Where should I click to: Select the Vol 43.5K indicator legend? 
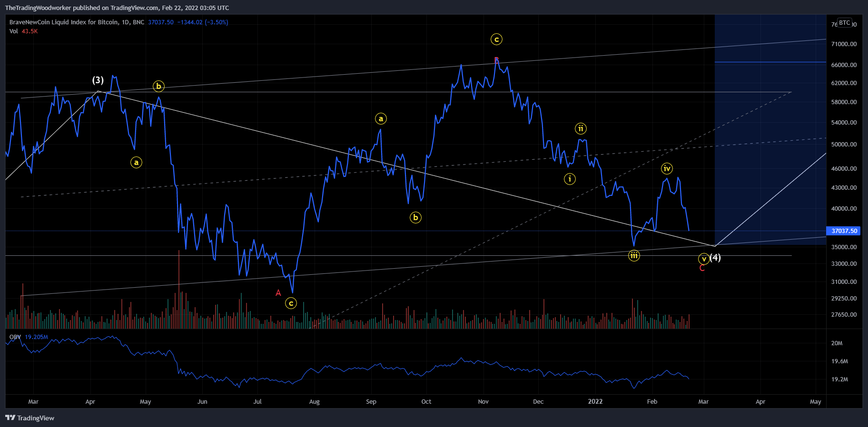coord(23,31)
